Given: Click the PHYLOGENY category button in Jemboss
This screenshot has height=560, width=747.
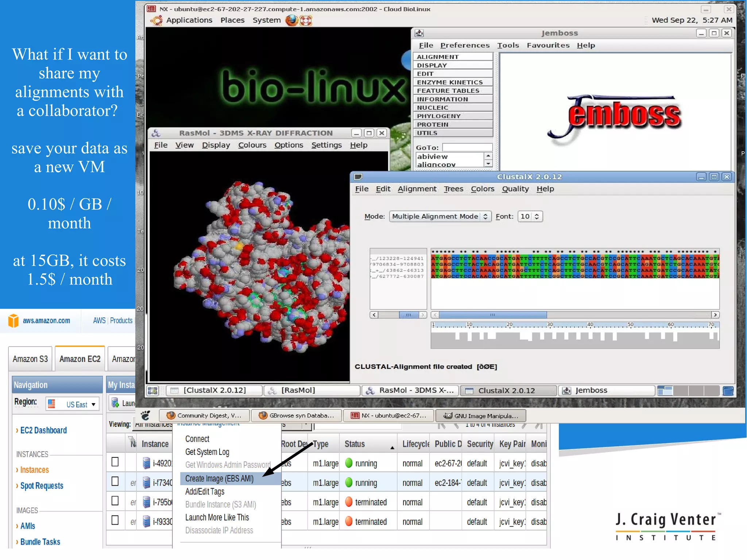Looking at the screenshot, I should coord(453,116).
